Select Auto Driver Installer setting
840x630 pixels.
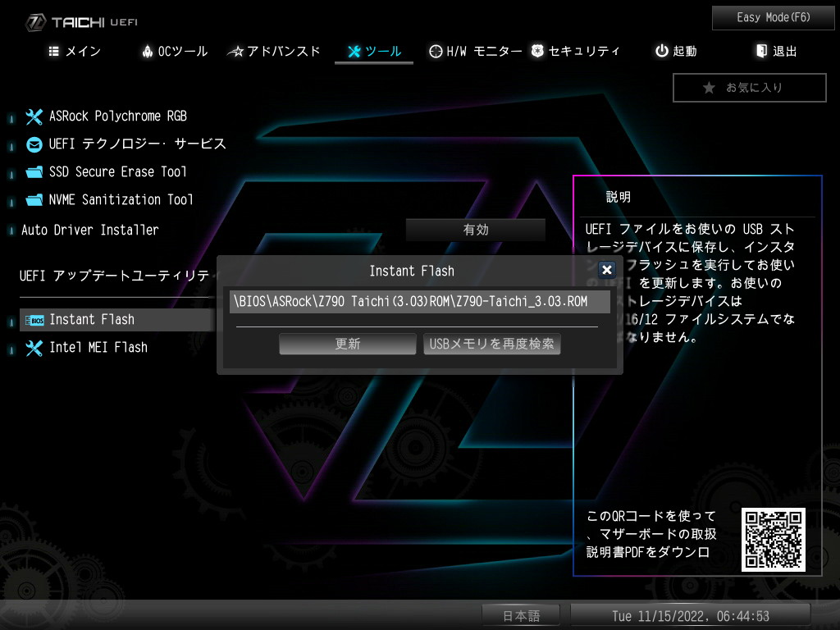pos(90,230)
